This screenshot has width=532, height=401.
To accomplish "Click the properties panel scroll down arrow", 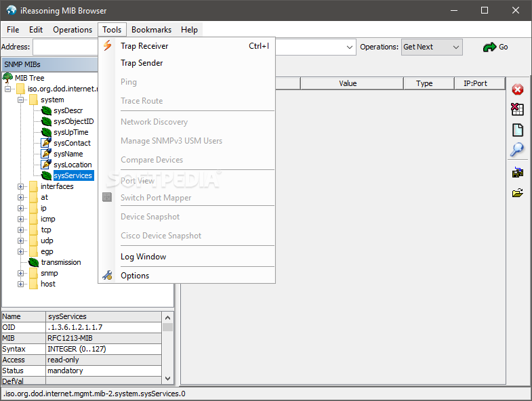I will pyautogui.click(x=167, y=378).
